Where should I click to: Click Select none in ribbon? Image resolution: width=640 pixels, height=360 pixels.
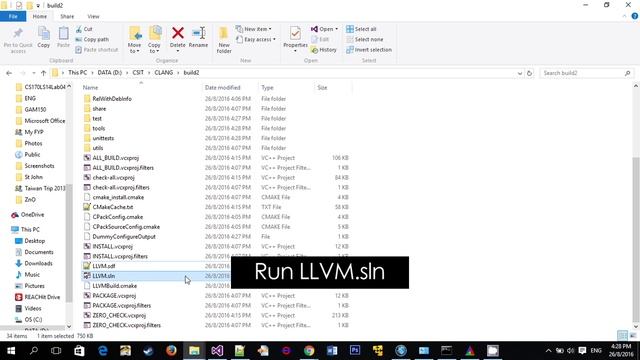pyautogui.click(x=364, y=40)
